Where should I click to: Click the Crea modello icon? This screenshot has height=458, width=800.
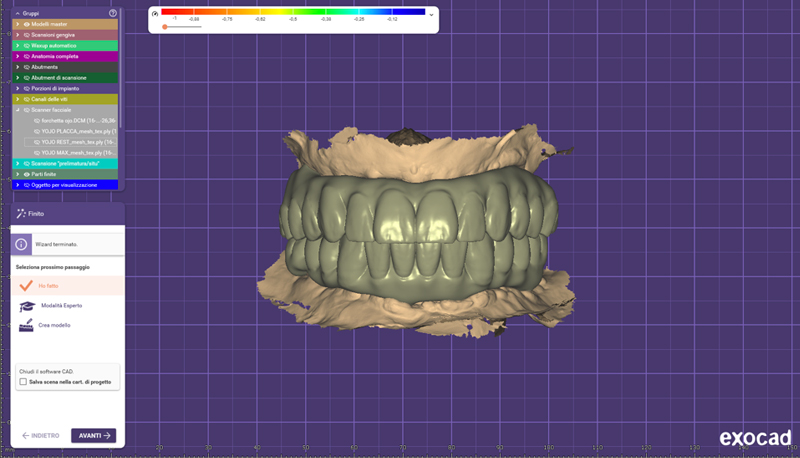pos(27,327)
